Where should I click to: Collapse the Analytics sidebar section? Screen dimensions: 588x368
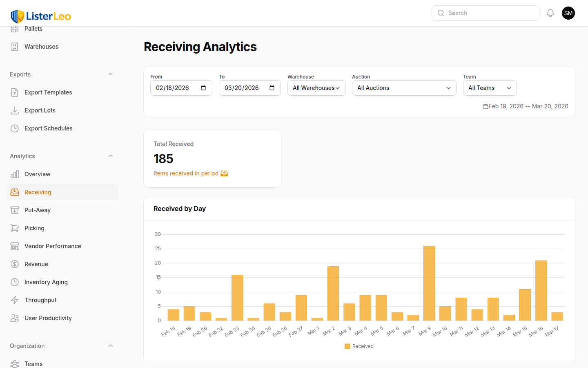point(111,156)
